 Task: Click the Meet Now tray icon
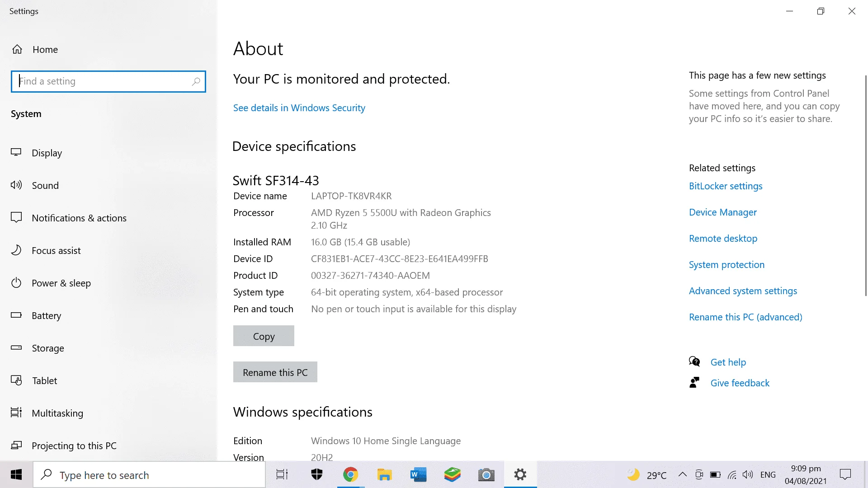(x=699, y=474)
